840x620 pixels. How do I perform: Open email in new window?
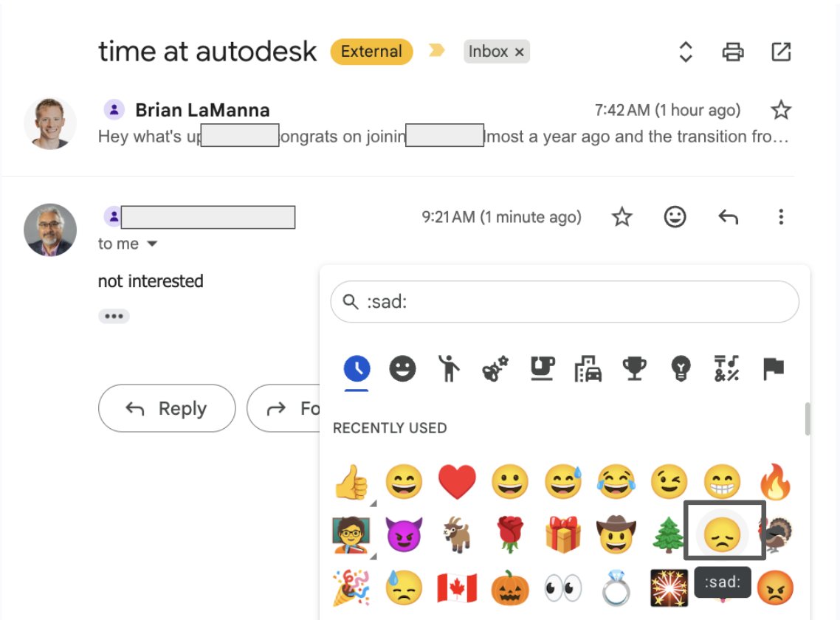[x=781, y=52]
